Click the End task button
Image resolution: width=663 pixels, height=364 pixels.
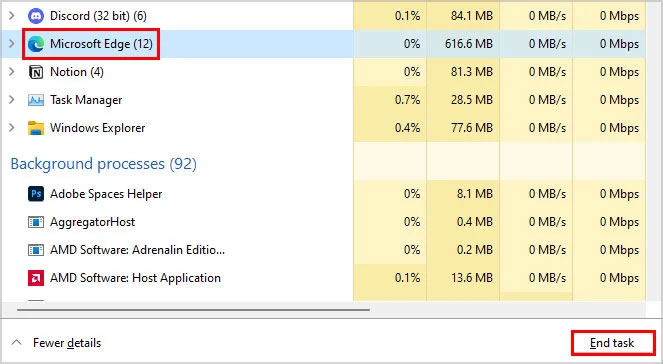pos(613,343)
